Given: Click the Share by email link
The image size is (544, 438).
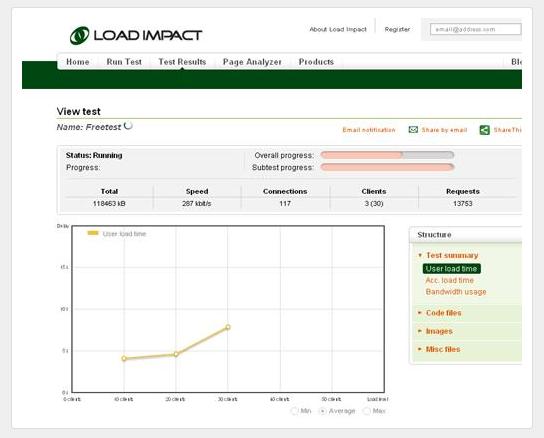Looking at the screenshot, I should (444, 130).
